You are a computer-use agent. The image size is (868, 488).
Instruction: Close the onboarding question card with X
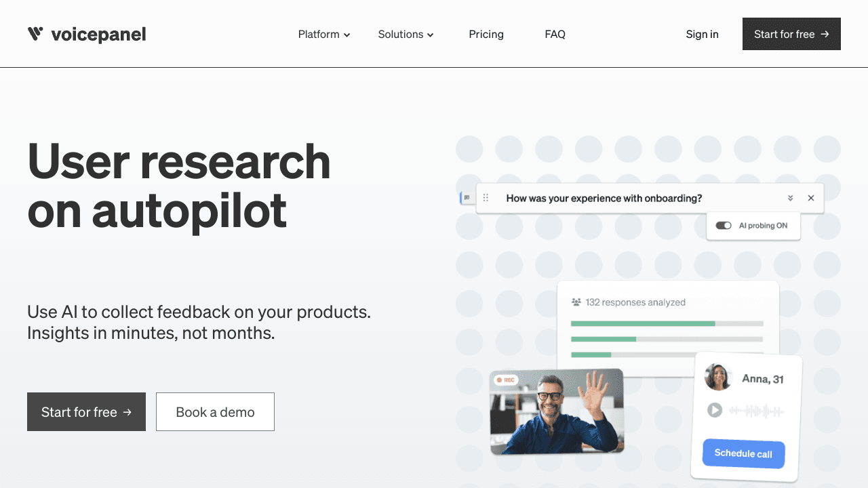(x=811, y=198)
